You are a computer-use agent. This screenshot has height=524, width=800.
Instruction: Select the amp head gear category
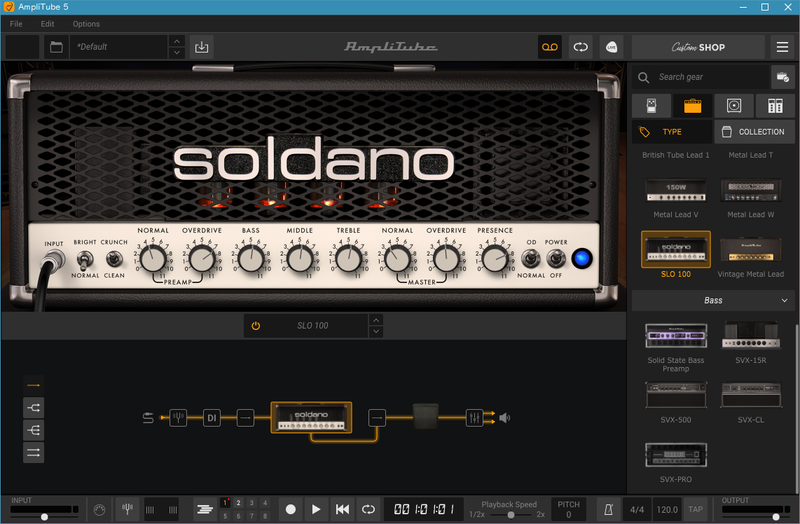click(x=692, y=106)
